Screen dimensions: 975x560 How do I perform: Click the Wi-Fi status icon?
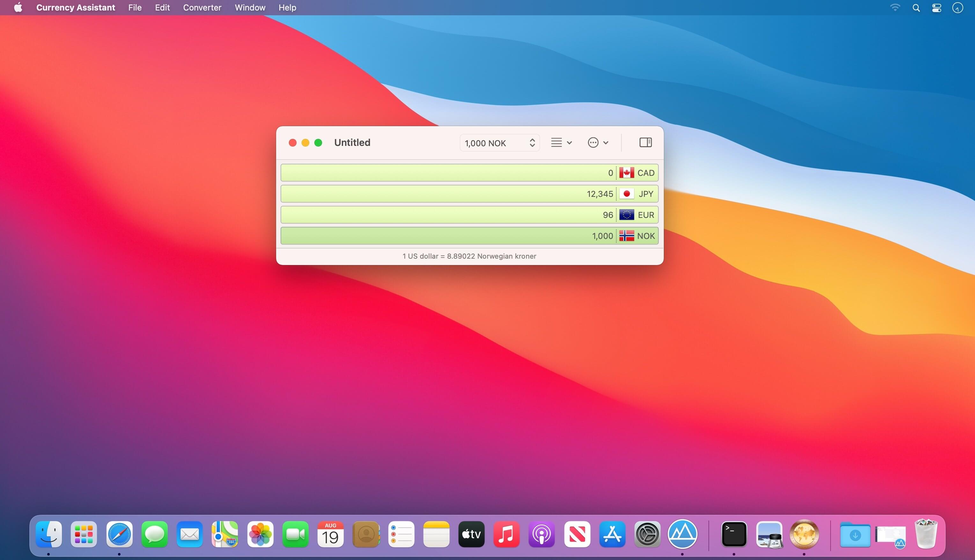pyautogui.click(x=895, y=8)
